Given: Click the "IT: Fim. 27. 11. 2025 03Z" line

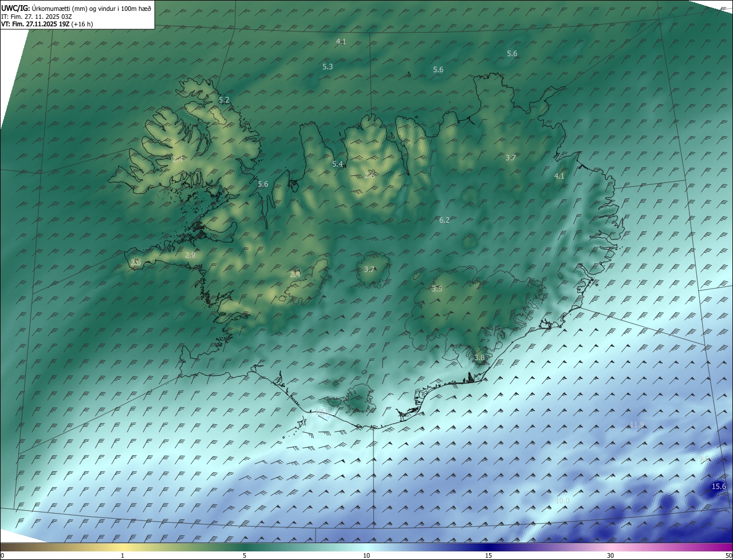Looking at the screenshot, I should pos(37,17).
